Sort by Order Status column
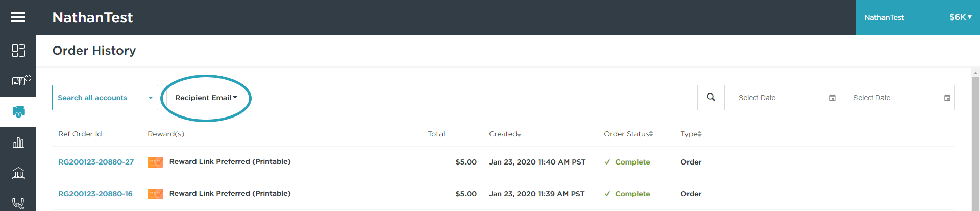Image resolution: width=980 pixels, height=211 pixels. tap(628, 134)
